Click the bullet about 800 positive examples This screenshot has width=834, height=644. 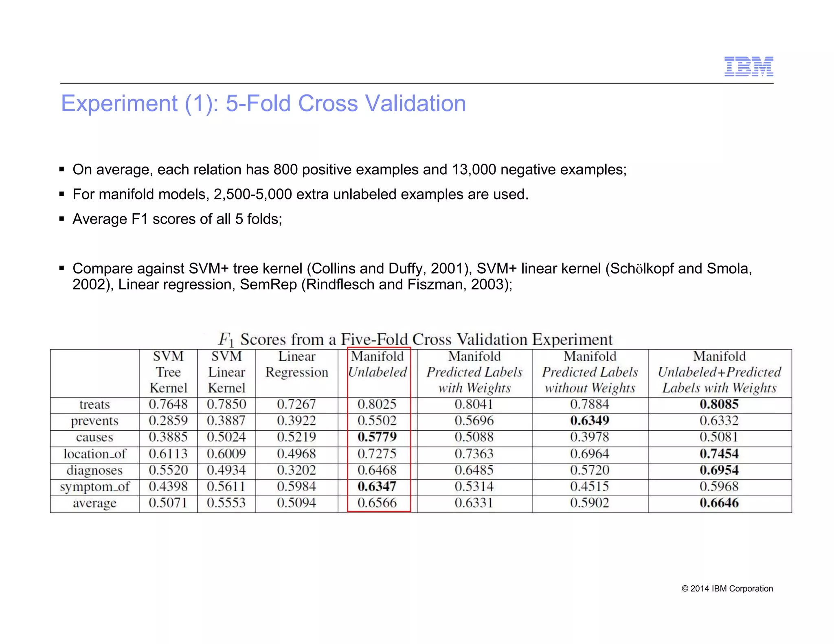349,169
